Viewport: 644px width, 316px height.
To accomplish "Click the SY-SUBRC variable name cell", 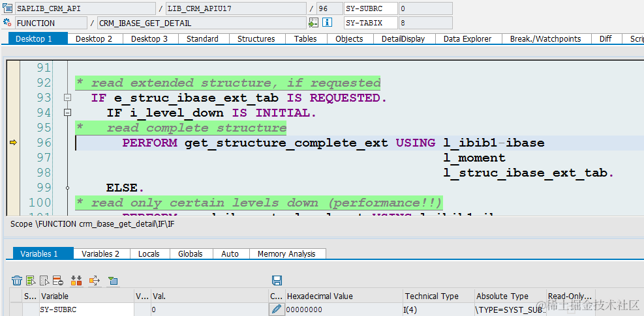I will (87, 309).
